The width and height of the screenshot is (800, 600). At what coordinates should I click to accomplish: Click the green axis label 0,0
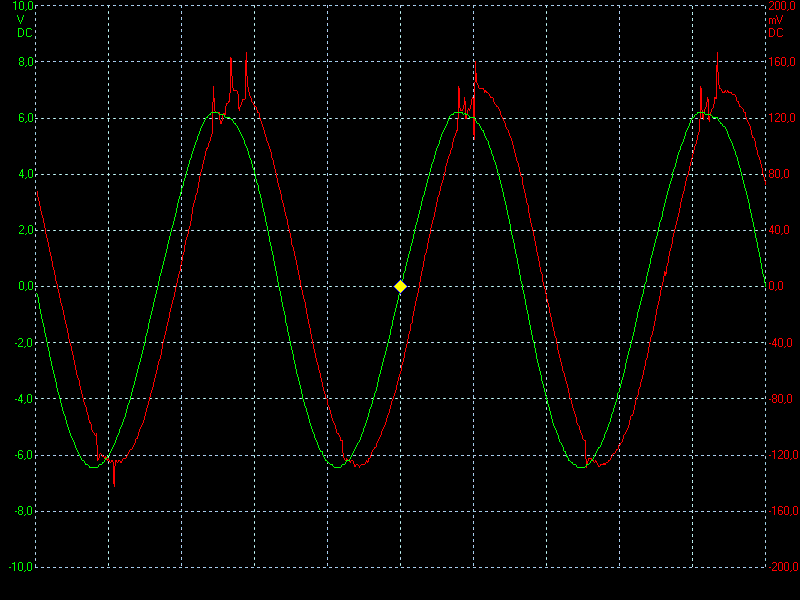[x=26, y=286]
